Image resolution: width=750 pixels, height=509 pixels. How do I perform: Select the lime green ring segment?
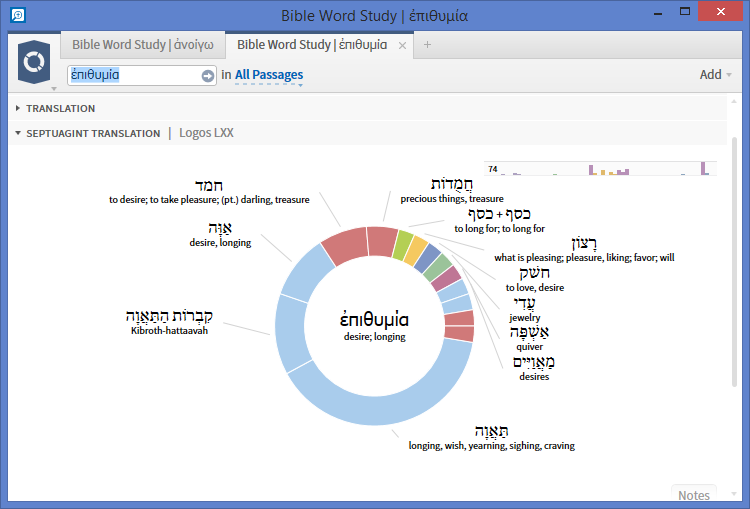point(402,244)
